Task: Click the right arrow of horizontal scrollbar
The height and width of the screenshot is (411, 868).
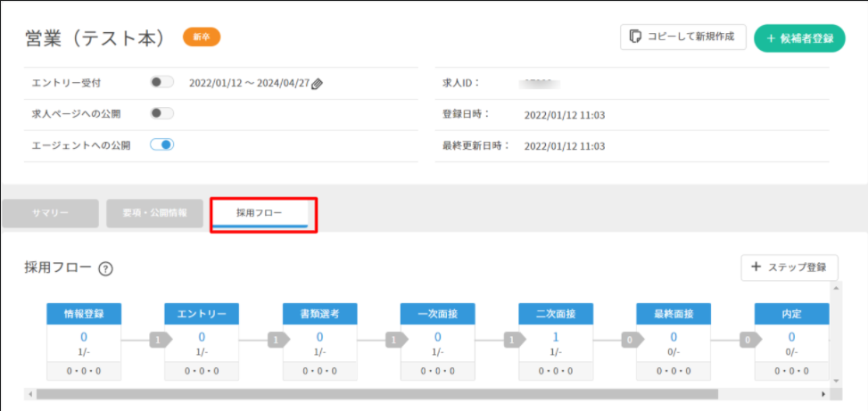Action: (x=823, y=393)
